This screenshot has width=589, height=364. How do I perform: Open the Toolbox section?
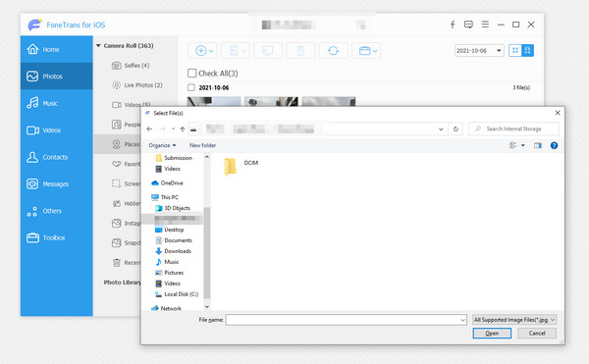pyautogui.click(x=56, y=237)
